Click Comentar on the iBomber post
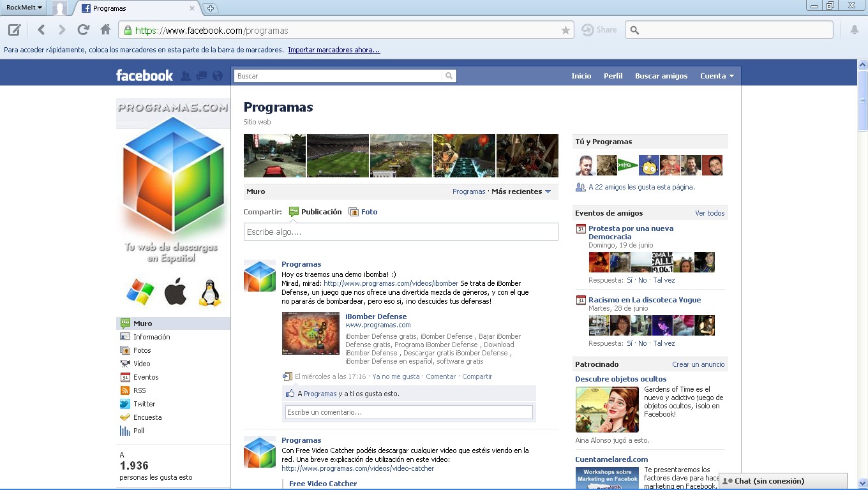Screen dimensions: 868x490 (441, 376)
